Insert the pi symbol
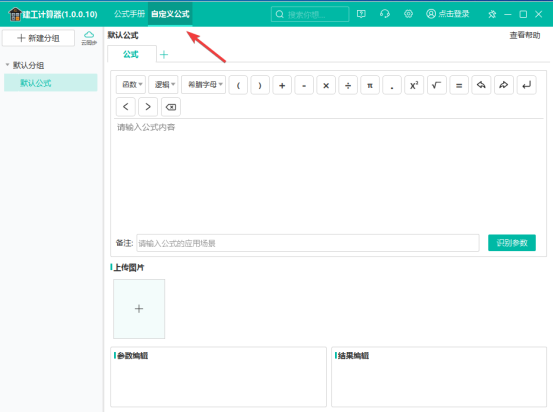 click(370, 85)
